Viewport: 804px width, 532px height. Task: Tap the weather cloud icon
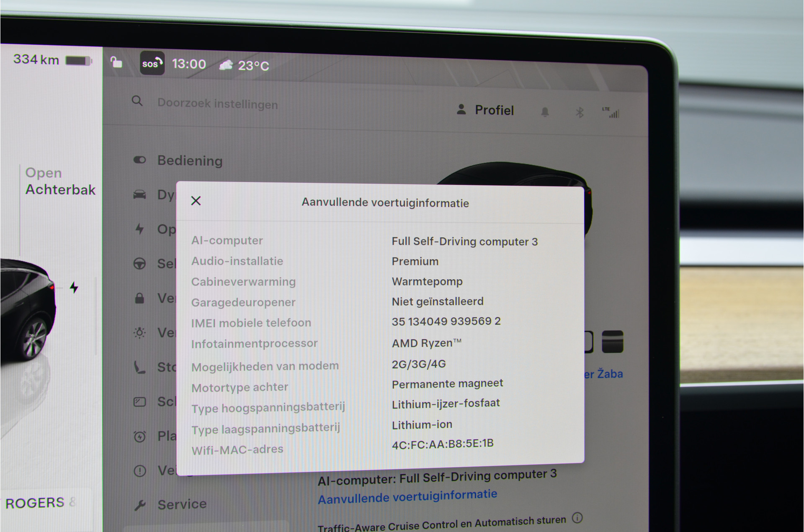click(x=226, y=65)
